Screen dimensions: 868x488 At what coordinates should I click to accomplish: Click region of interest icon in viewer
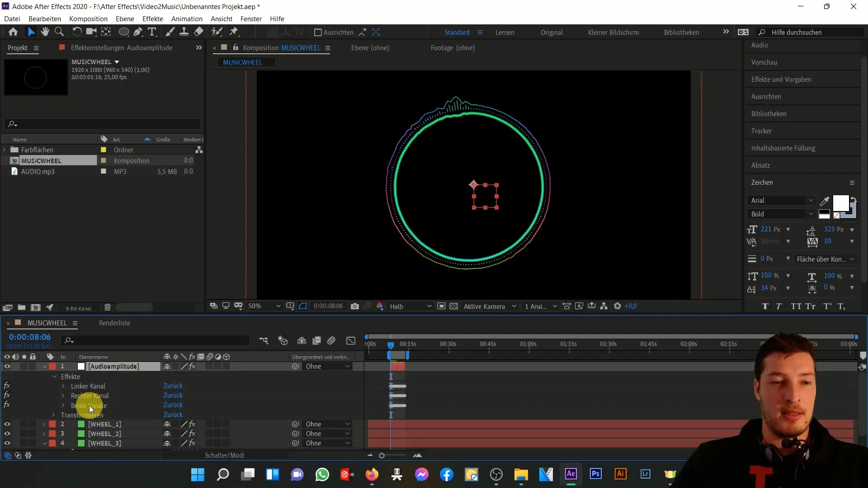tap(441, 306)
